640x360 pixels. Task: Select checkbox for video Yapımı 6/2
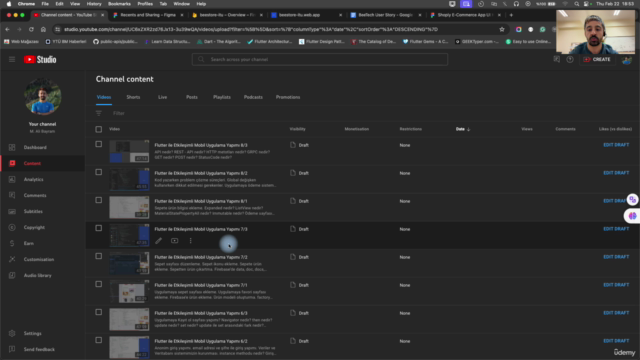tap(99, 340)
